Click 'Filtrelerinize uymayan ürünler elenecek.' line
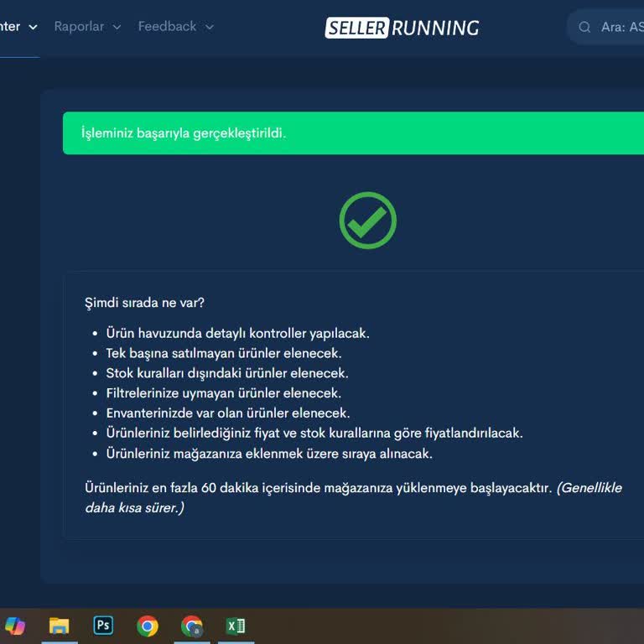644x644 pixels. click(x=224, y=393)
